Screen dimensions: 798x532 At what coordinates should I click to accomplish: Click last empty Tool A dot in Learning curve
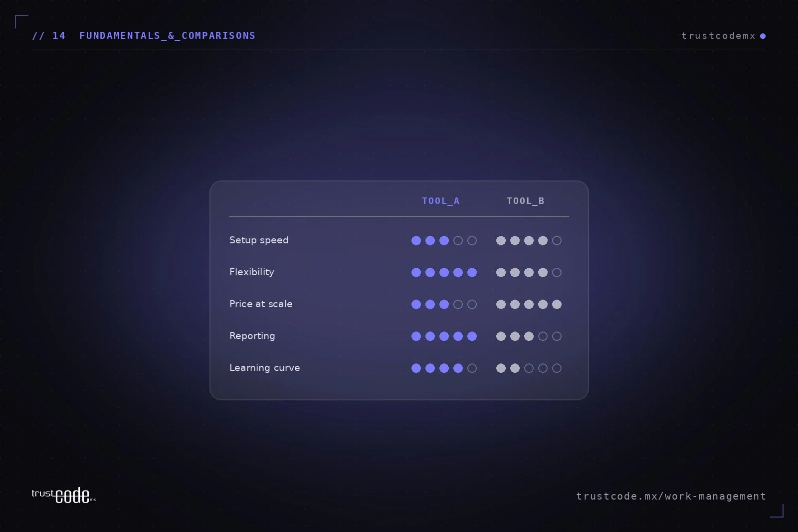472,368
